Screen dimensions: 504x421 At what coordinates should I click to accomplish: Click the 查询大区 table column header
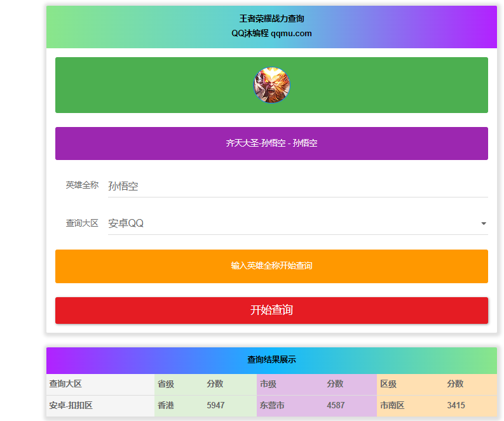(x=65, y=384)
